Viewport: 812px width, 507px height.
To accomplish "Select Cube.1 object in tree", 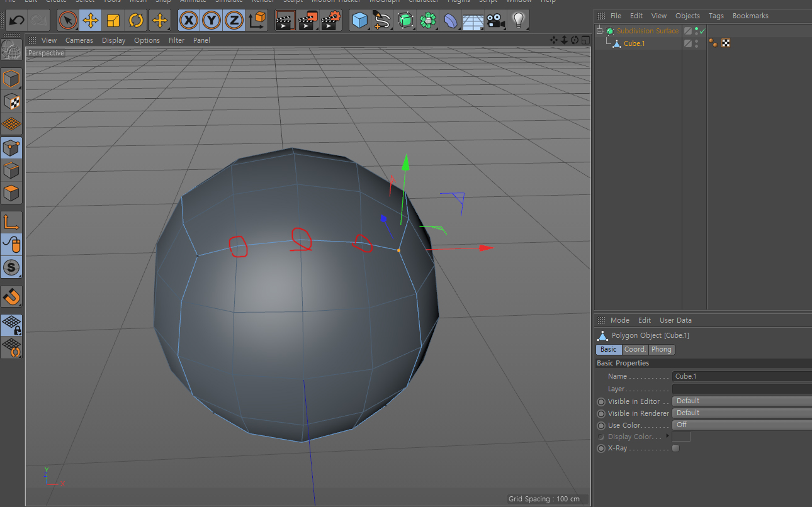I will [634, 43].
